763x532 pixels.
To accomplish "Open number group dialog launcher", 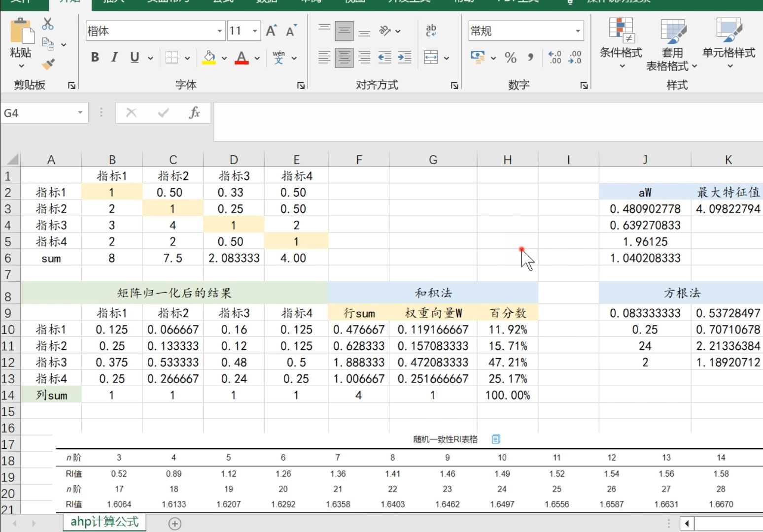I will pyautogui.click(x=584, y=86).
